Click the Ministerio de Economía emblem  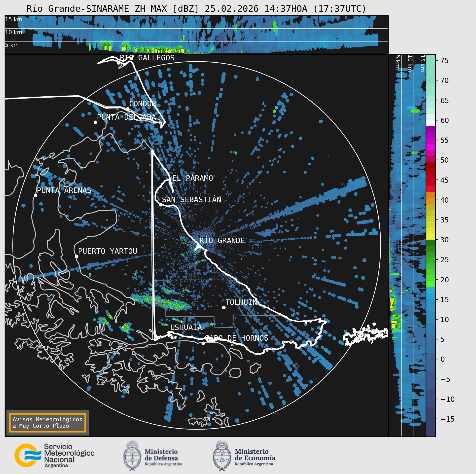point(222,456)
